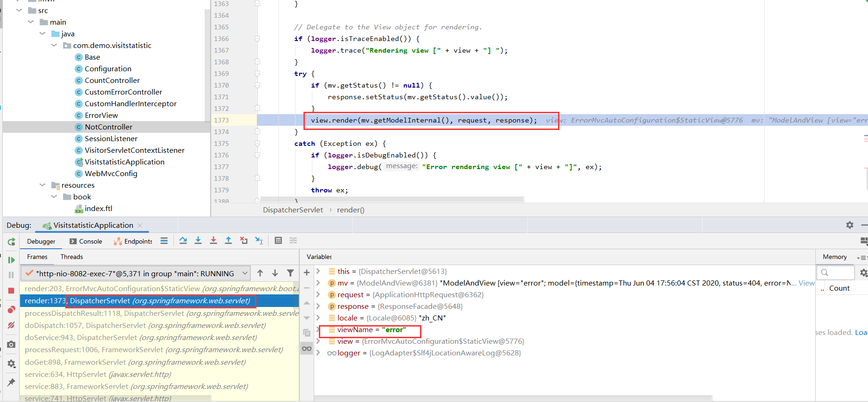Take a thread dump with camera icon
The height and width of the screenshot is (402, 868).
coord(12,344)
